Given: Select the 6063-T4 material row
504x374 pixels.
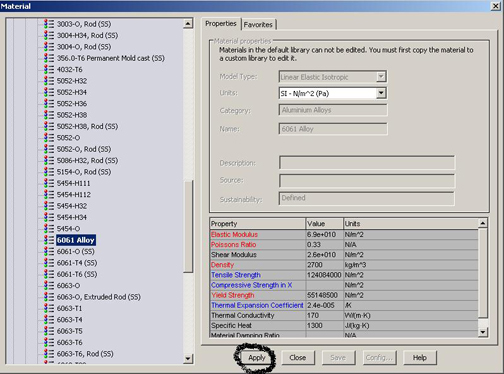Looking at the screenshot, I should point(69,320).
